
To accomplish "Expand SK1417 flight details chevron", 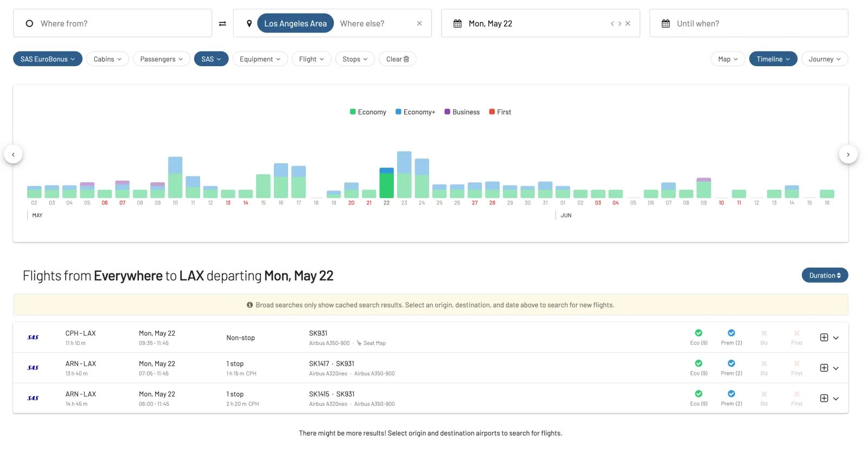I will 836,368.
